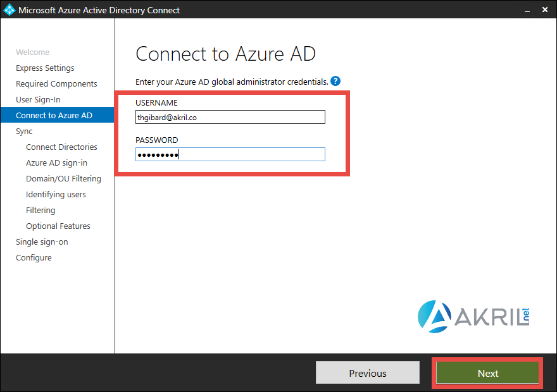
Task: Click the USERNAME label text
Action: pos(156,102)
